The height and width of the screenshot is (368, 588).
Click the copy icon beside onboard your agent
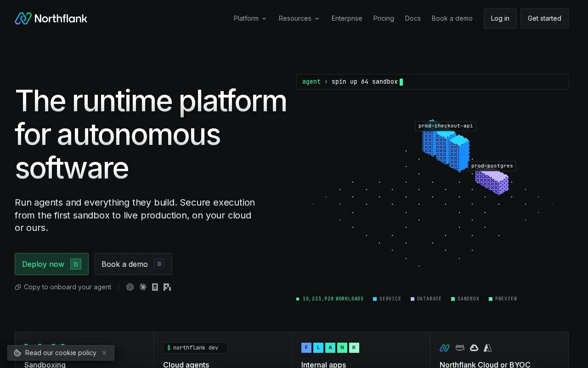coord(18,287)
